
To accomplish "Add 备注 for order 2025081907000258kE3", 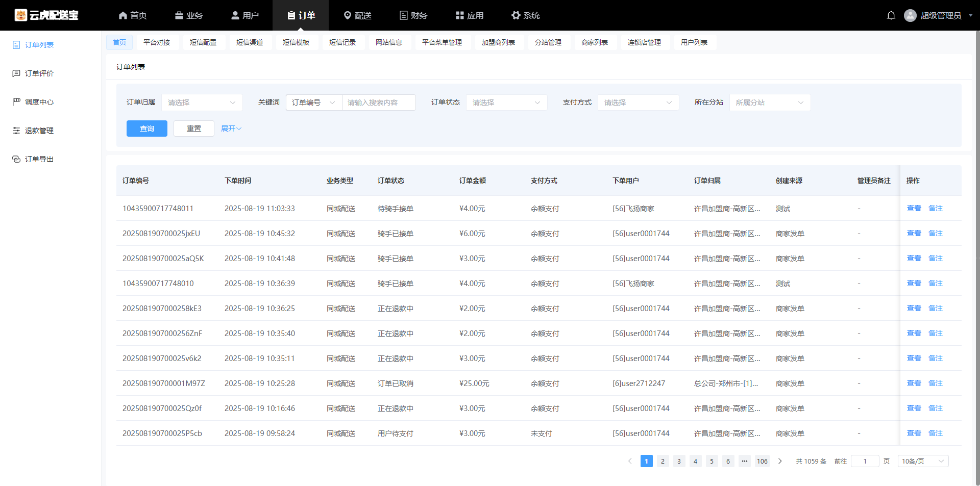I will pos(935,308).
